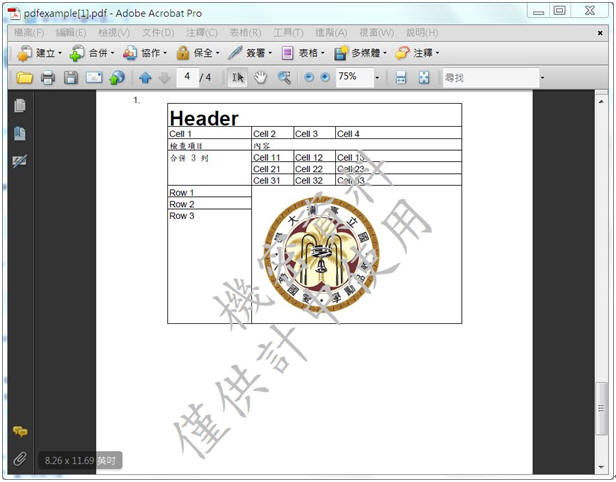Open the 檢視(V) View menu

pyautogui.click(x=114, y=33)
